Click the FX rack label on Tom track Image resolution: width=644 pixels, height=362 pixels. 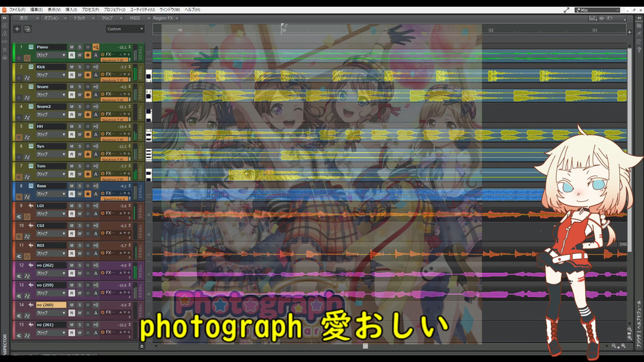[109, 174]
